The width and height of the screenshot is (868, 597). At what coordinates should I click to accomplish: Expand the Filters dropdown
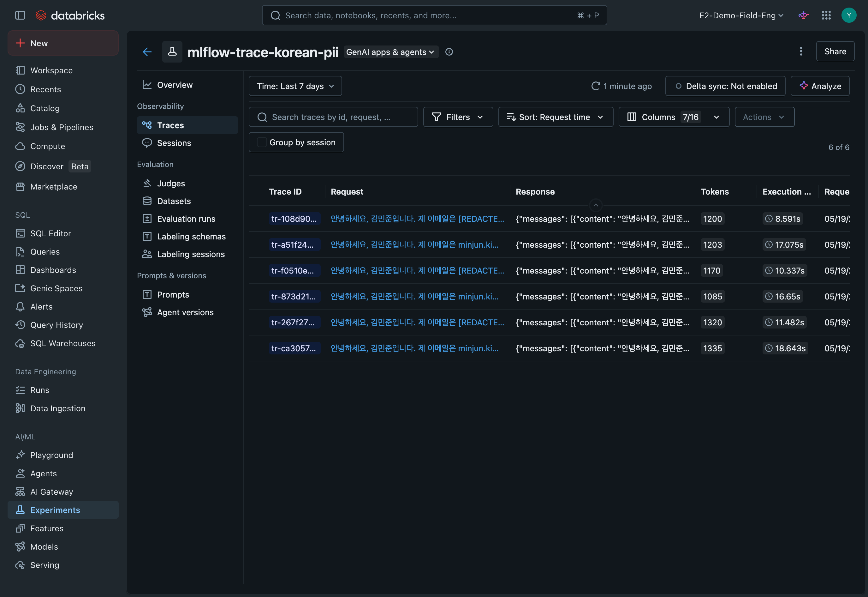[458, 117]
